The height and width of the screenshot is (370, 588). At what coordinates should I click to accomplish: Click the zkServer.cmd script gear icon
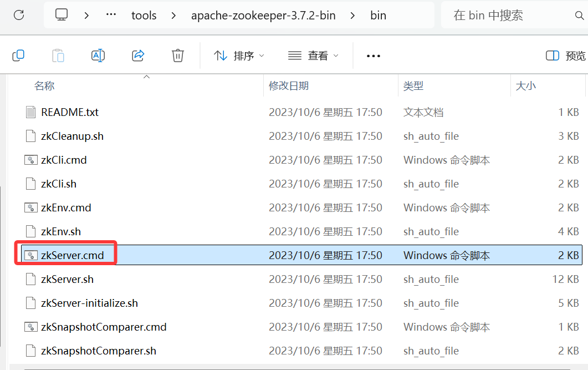click(x=30, y=256)
